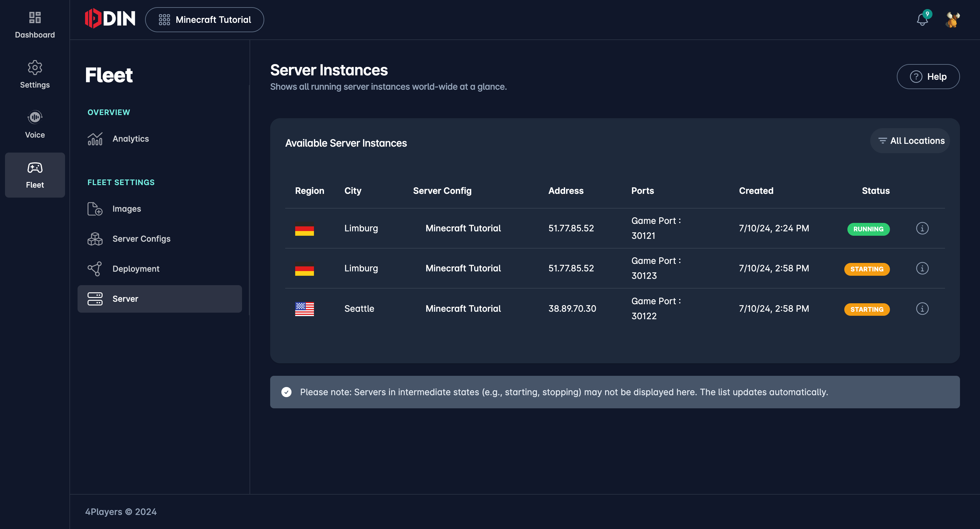Open the Minecraft Tutorial app selector
The width and height of the screenshot is (980, 529).
point(205,20)
